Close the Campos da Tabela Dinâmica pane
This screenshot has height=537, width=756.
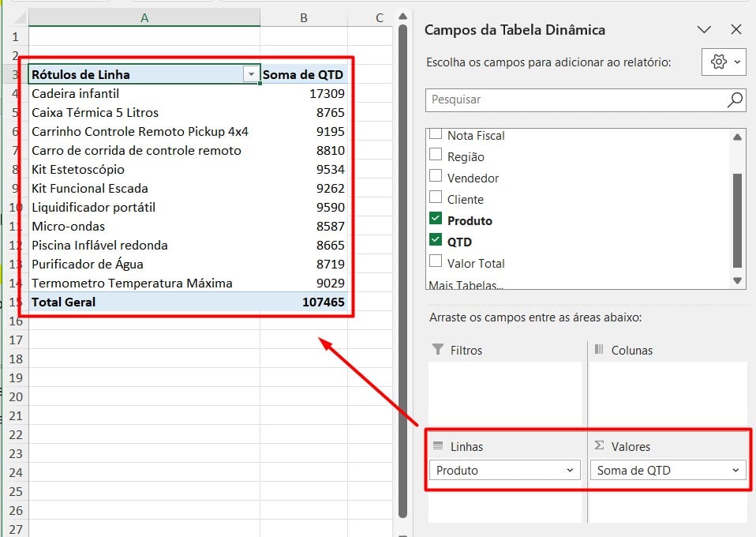tap(735, 30)
